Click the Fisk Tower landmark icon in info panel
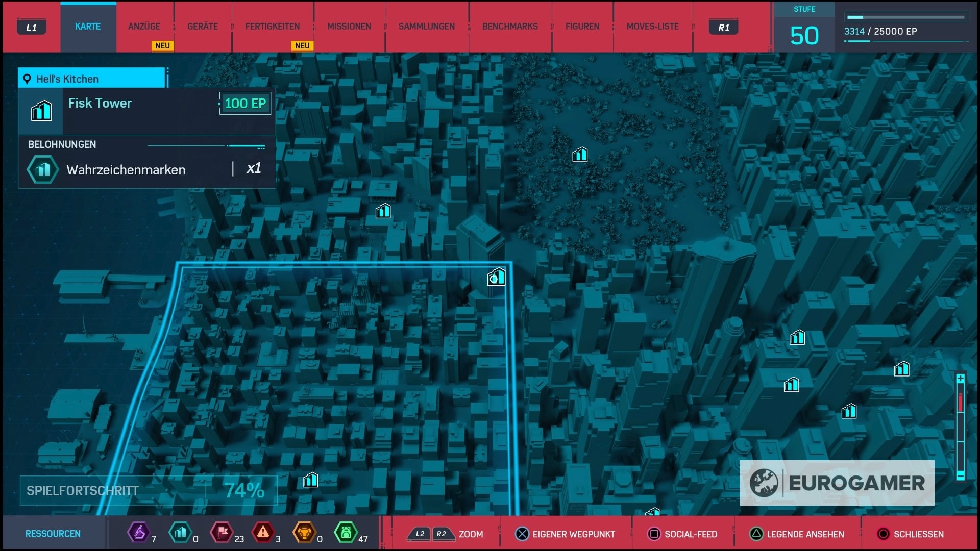The height and width of the screenshot is (551, 980). (x=41, y=111)
